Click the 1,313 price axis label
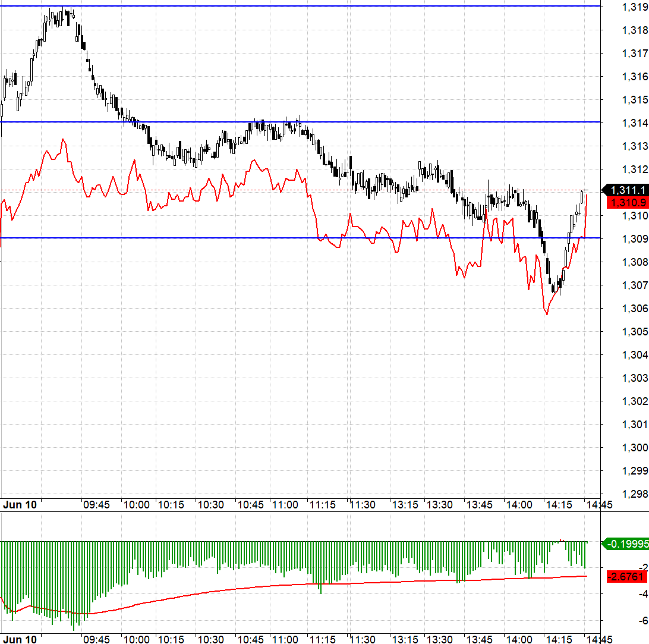 [635, 146]
